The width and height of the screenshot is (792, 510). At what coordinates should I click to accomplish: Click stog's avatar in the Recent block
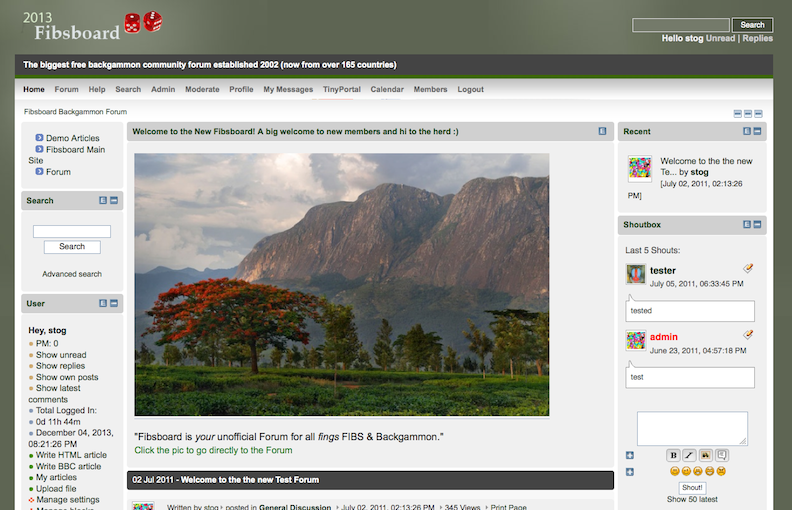[639, 168]
